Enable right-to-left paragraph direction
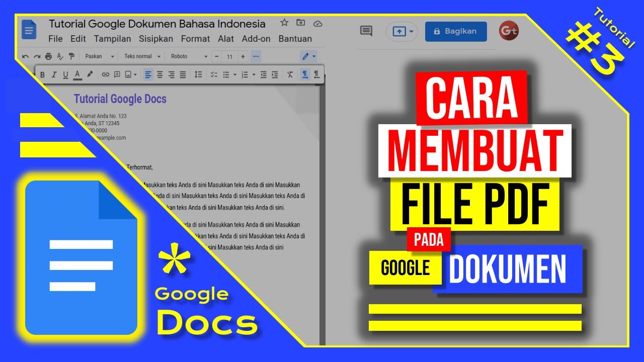Image resolution: width=644 pixels, height=362 pixels. pos(316,74)
